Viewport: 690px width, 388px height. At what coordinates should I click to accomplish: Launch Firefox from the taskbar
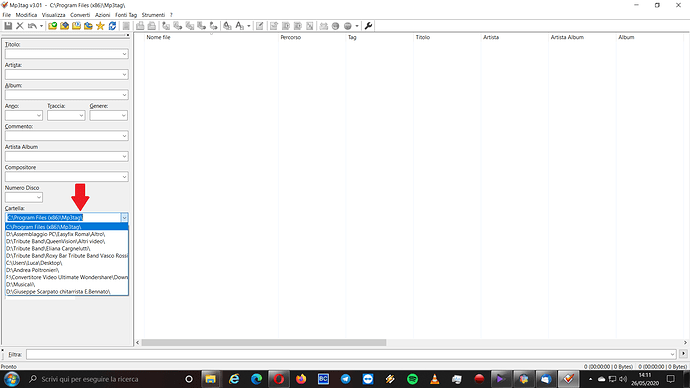pos(301,379)
